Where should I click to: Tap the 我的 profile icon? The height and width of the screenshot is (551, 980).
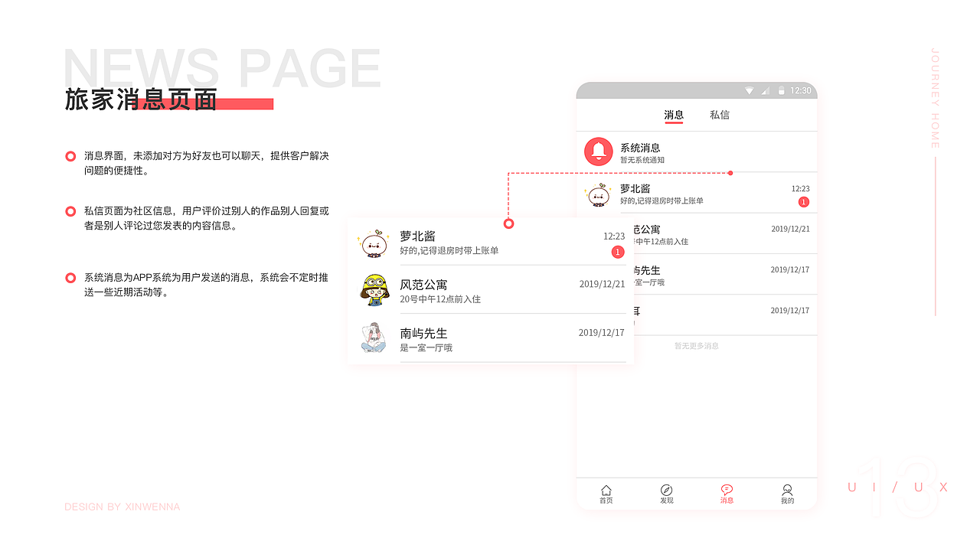787,490
